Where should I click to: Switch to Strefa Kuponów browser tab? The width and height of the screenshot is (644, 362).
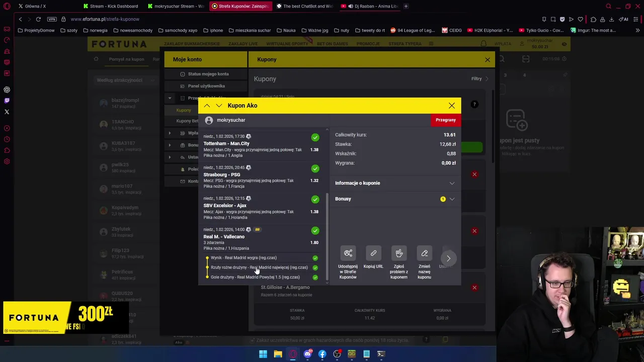(240, 6)
